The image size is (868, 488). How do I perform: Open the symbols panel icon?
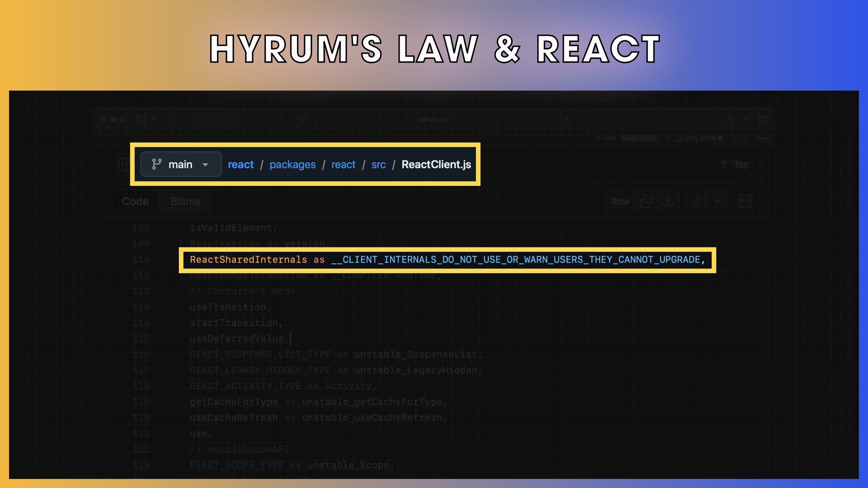(745, 201)
